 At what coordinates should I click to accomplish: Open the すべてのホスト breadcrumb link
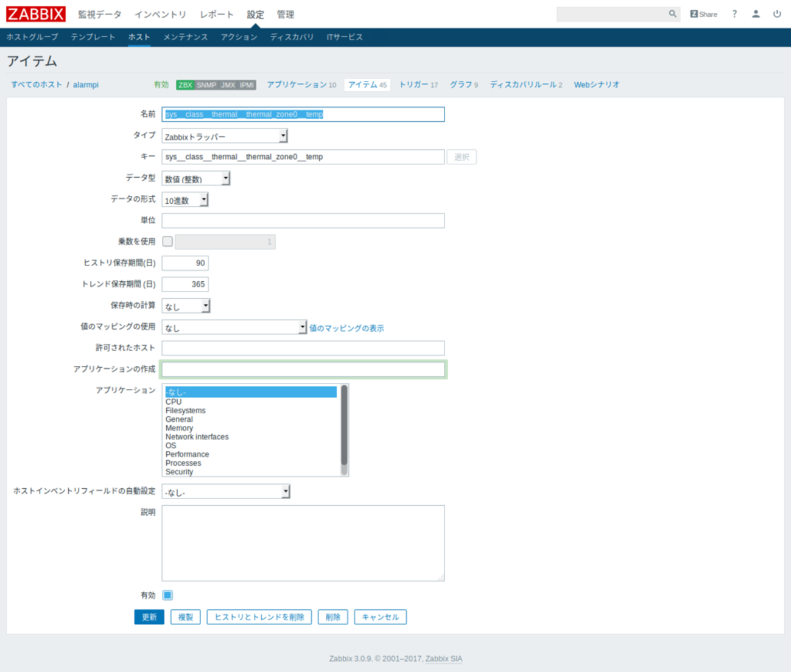tap(37, 85)
